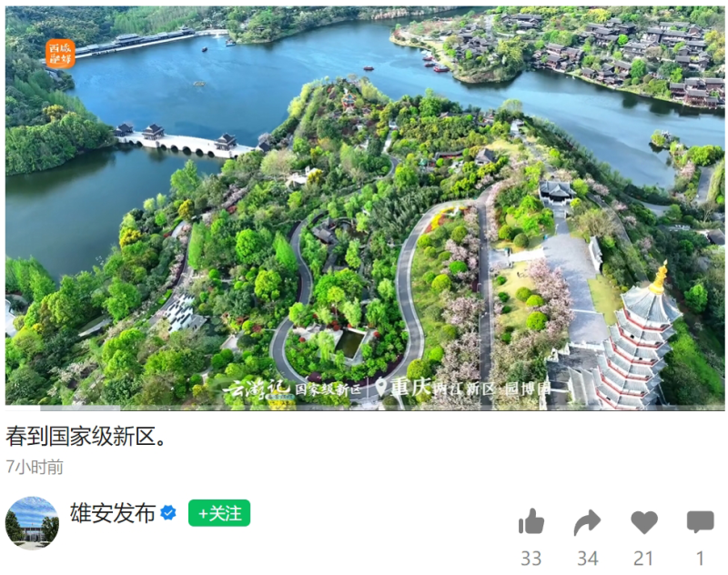Viewport: 728px width, 575px height.
Task: Follow account with green +关注 button
Action: pos(219,513)
